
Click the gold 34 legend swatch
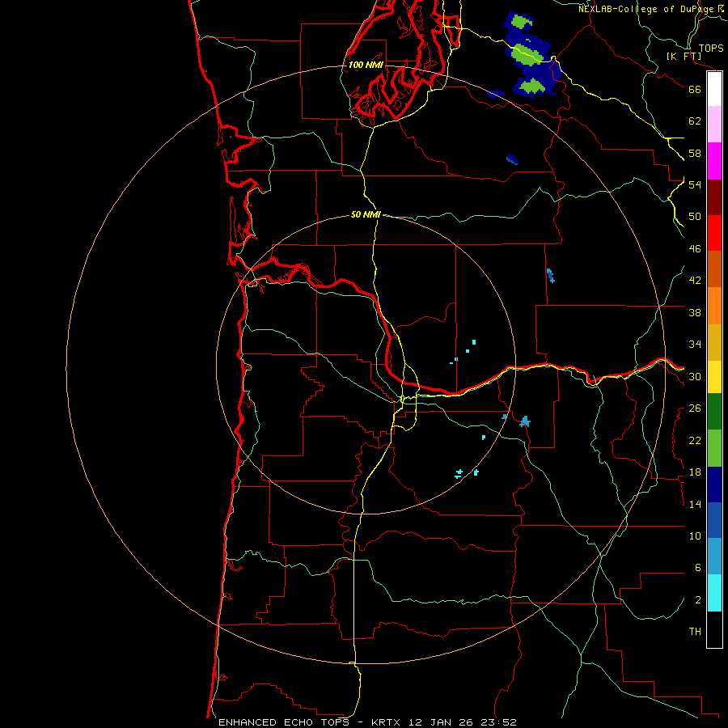(x=714, y=342)
